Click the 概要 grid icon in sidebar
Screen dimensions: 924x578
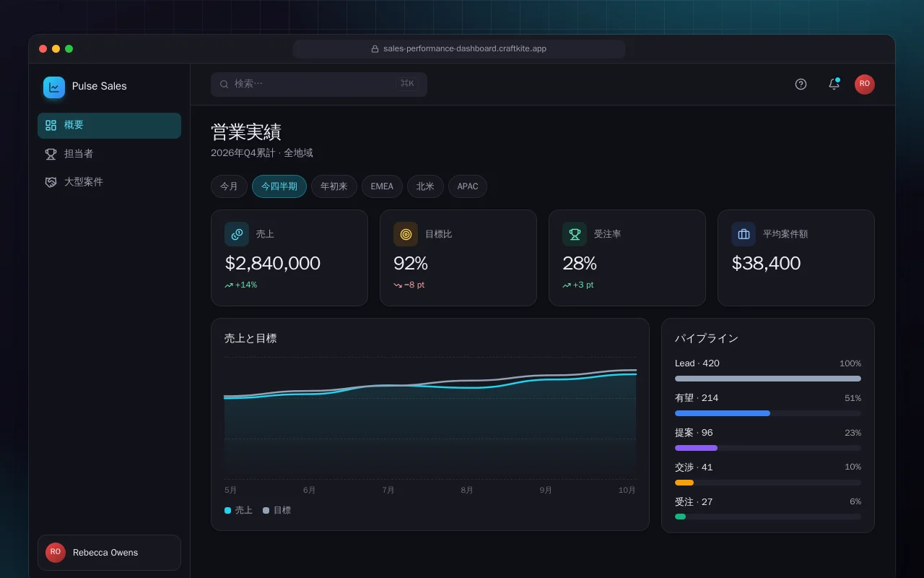(x=51, y=125)
